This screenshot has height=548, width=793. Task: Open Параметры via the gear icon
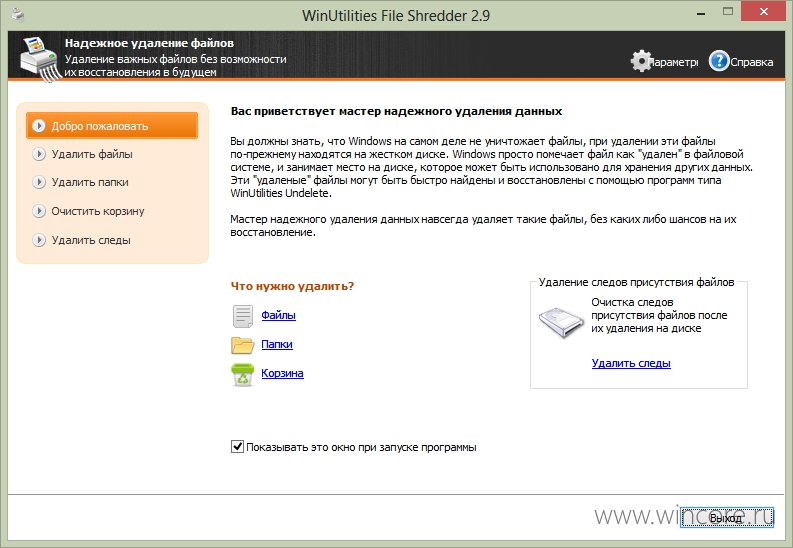pyautogui.click(x=641, y=61)
